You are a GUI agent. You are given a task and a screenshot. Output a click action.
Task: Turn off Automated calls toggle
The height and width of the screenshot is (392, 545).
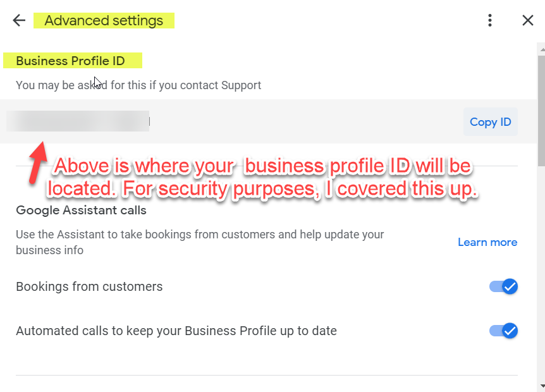pyautogui.click(x=503, y=331)
